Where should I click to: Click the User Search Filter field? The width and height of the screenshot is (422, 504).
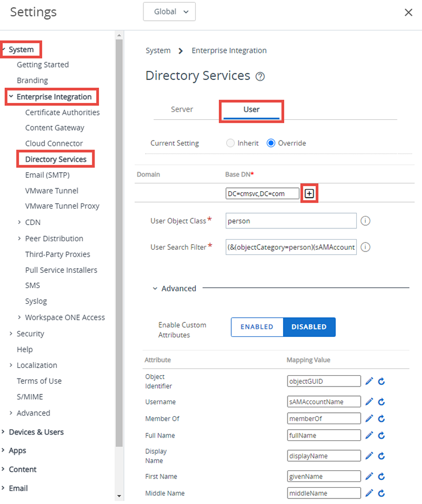coord(291,247)
